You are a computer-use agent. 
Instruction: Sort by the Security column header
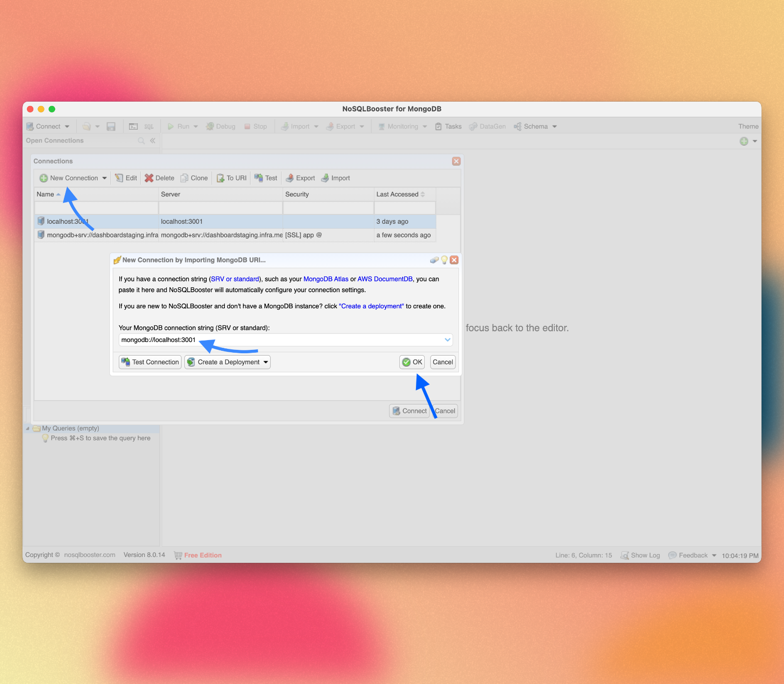[328, 194]
